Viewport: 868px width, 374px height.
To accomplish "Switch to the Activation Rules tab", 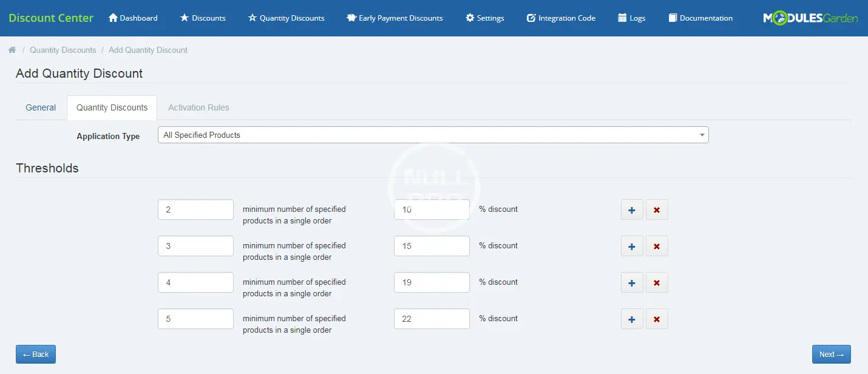I will pos(198,107).
